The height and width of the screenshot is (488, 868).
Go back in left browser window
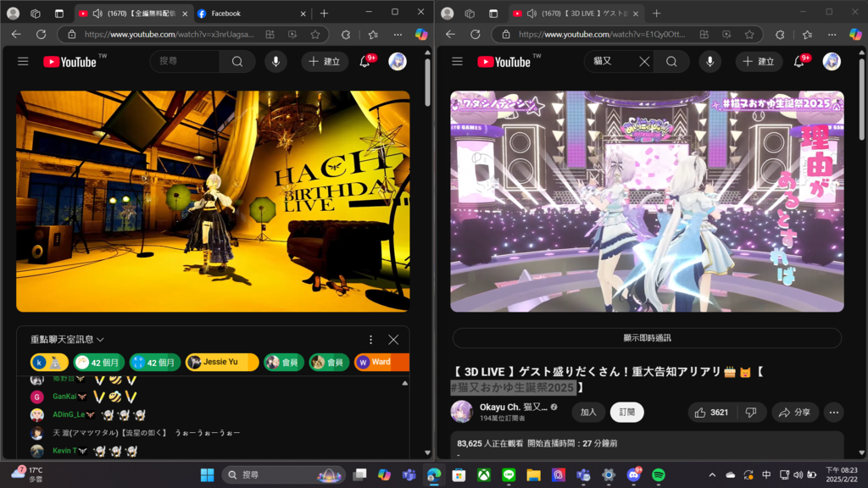(x=16, y=34)
